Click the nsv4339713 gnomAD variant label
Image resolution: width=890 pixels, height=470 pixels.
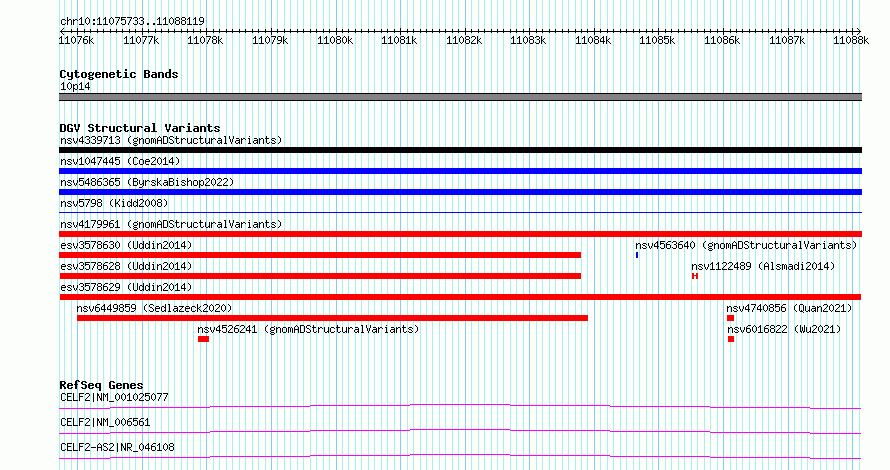point(171,140)
